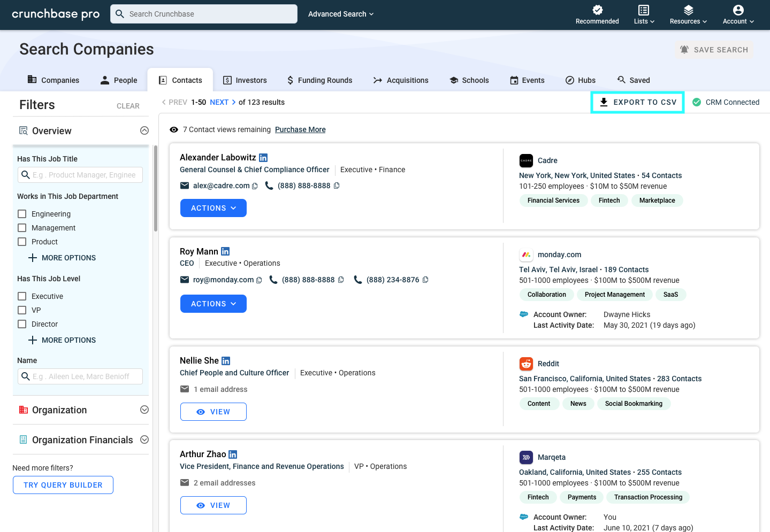
Task: Copy Roy Mann's (888) 234-8876 number
Action: [x=425, y=280]
